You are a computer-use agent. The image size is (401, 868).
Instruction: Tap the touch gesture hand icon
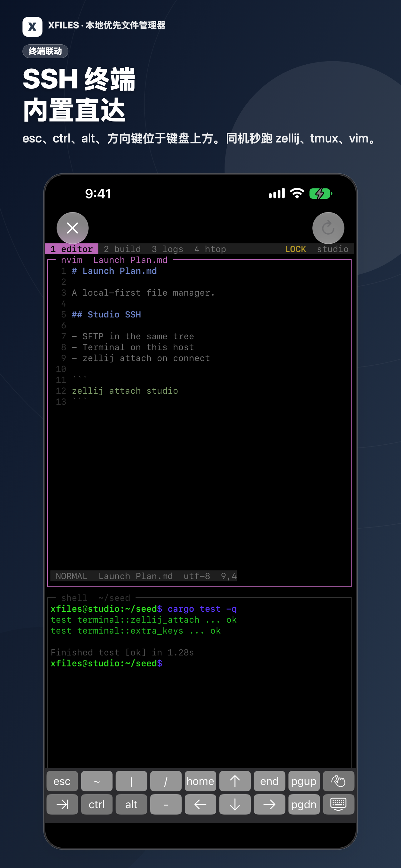pos(338,781)
